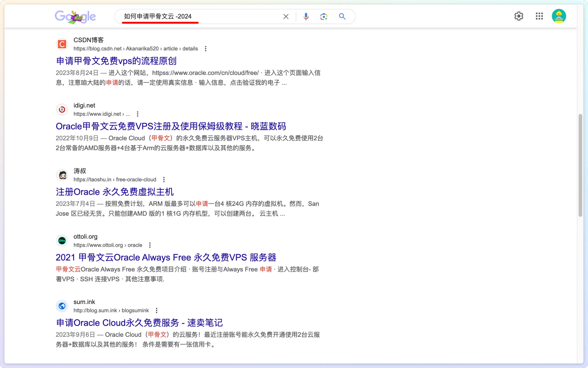Click the 涛叔 avatar favicon

pyautogui.click(x=62, y=175)
